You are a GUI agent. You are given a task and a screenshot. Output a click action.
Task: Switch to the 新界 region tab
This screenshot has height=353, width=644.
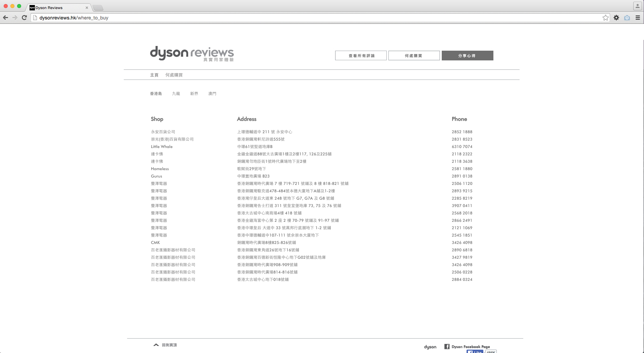pyautogui.click(x=194, y=94)
